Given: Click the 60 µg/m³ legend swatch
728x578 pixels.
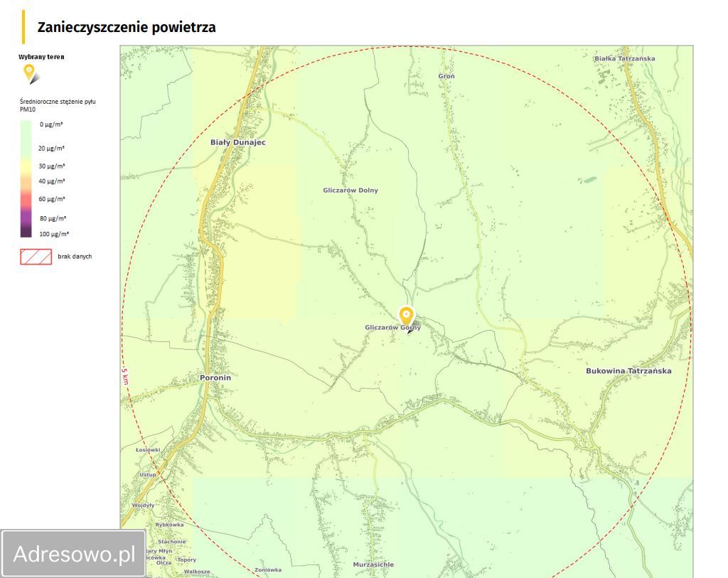Looking at the screenshot, I should pyautogui.click(x=27, y=198).
